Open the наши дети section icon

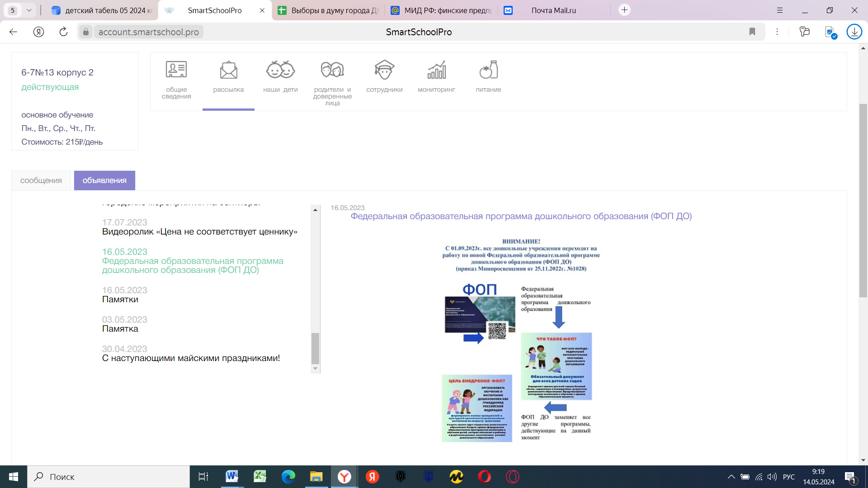tap(280, 70)
